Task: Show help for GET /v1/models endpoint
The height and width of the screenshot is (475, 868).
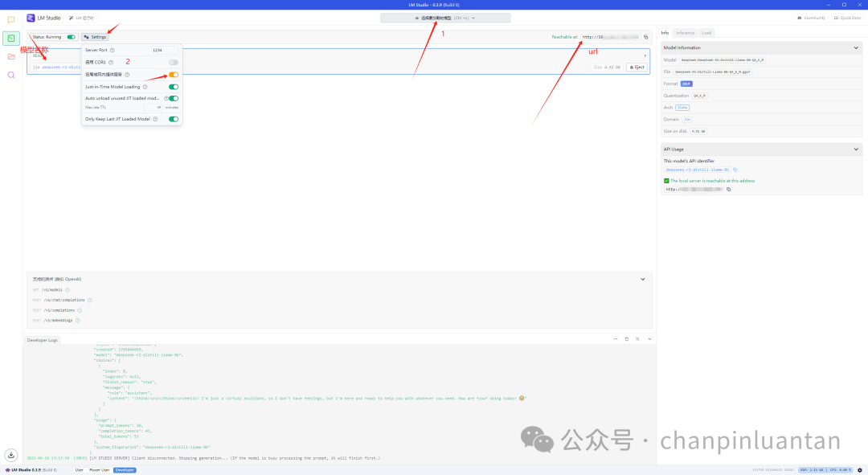Action: pyautogui.click(x=68, y=290)
